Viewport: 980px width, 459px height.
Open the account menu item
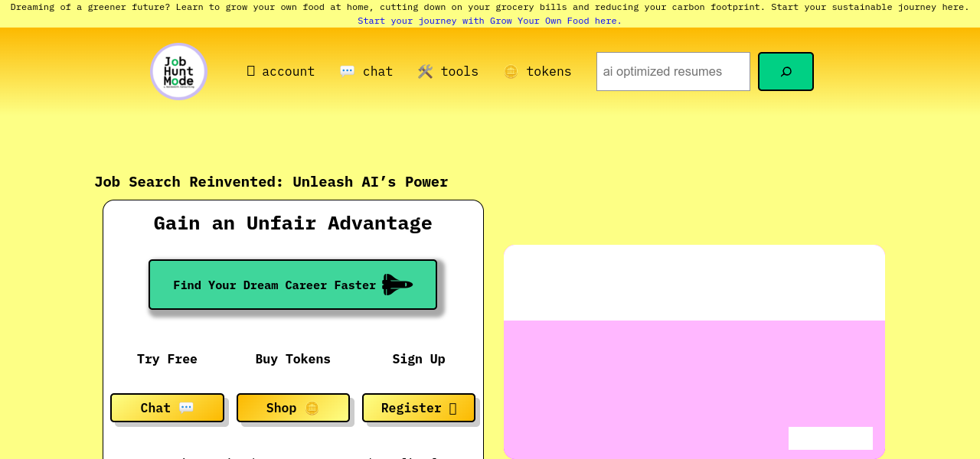[288, 71]
